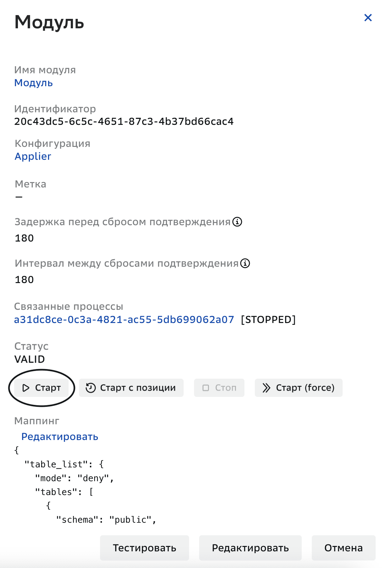The image size is (392, 568).
Task: Open linked process a31dc8ce-0c3a-4821-ac55-5db699062a07
Action: pos(124,320)
